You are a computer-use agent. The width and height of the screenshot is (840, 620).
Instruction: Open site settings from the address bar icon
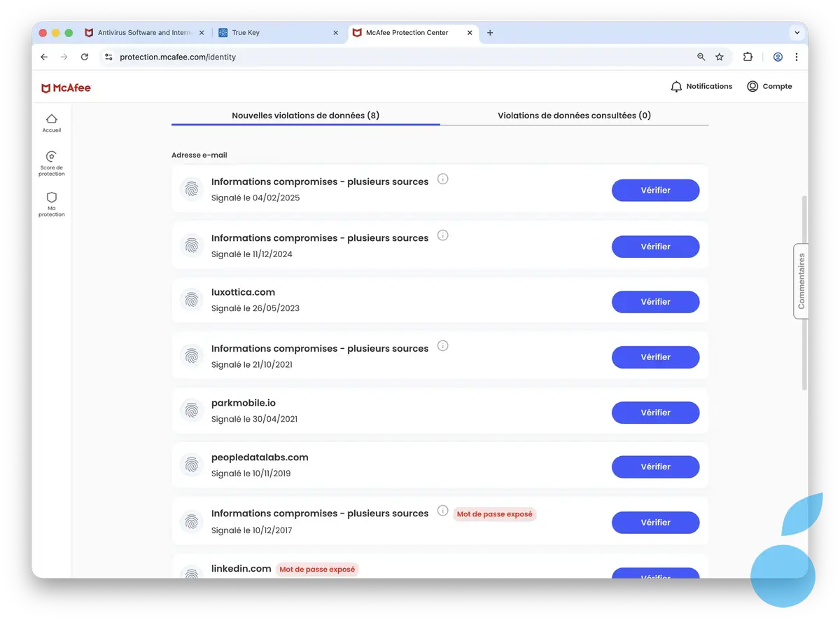coord(108,57)
